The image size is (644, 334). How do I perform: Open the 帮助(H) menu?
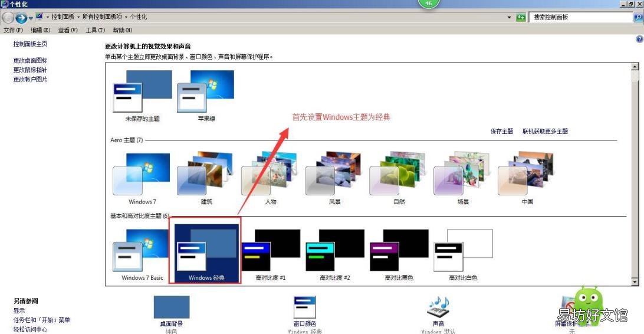click(x=123, y=30)
